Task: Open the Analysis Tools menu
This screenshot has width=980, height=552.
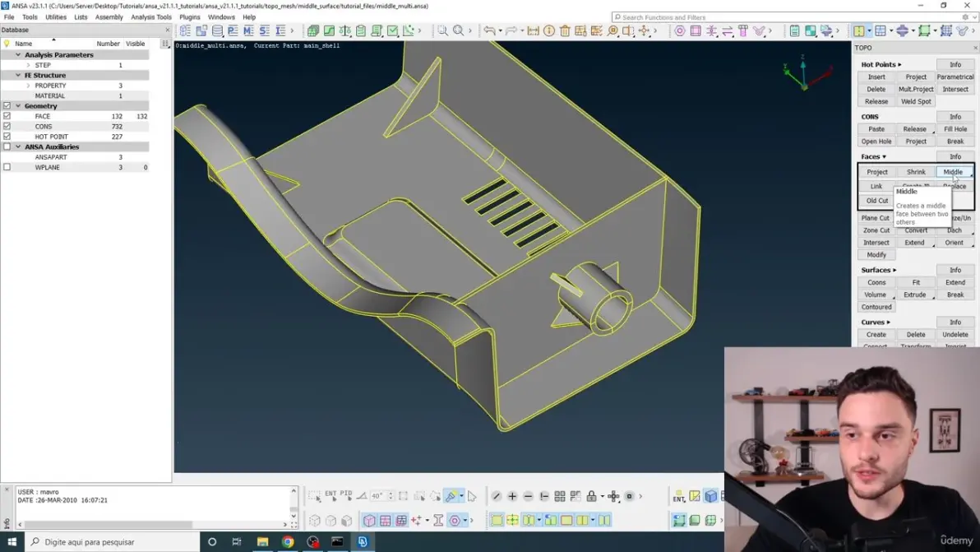Action: pyautogui.click(x=151, y=17)
